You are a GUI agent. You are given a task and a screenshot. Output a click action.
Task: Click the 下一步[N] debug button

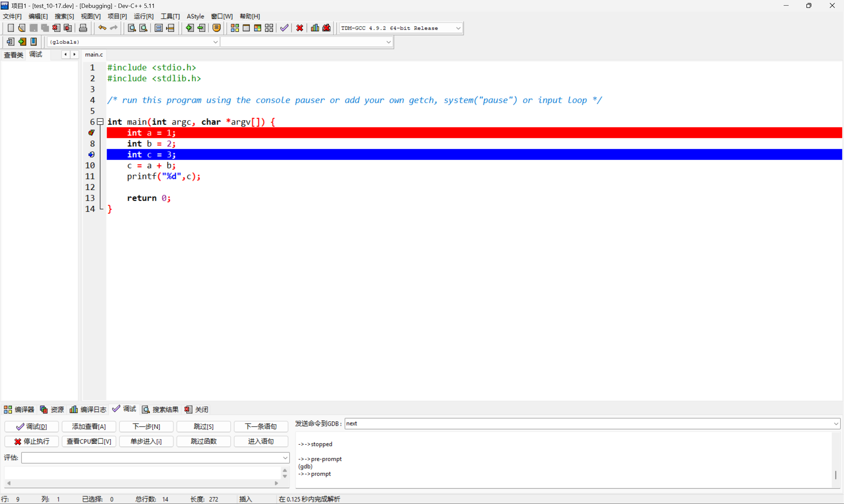click(146, 426)
